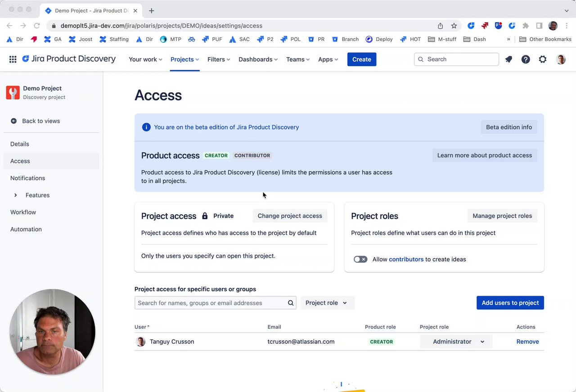Open the GA bookmark

click(53, 39)
